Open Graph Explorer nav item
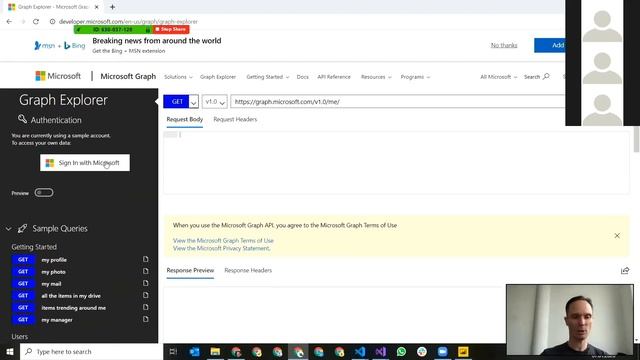Viewport: 640px width, 360px height. 218,77
